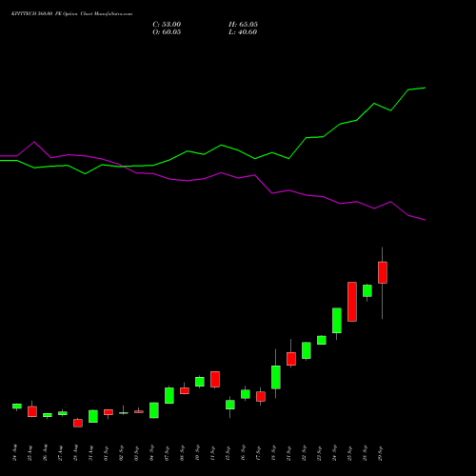Click the first green candlestick for 24 Aug
Viewport: 476px width, 476px height.
click(17, 407)
